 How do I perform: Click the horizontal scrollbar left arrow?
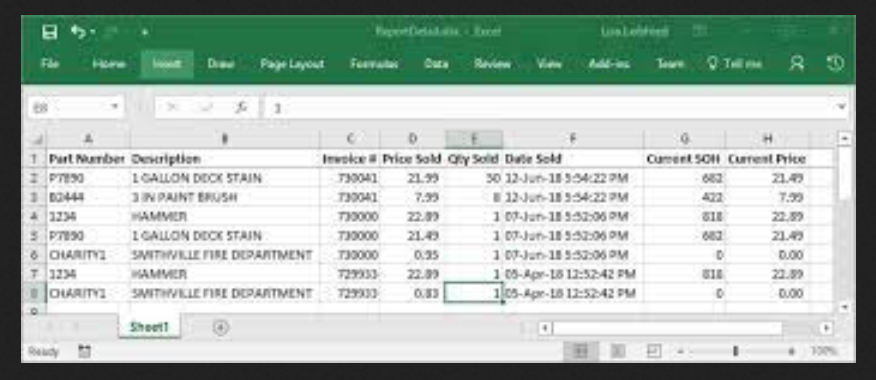tap(545, 328)
